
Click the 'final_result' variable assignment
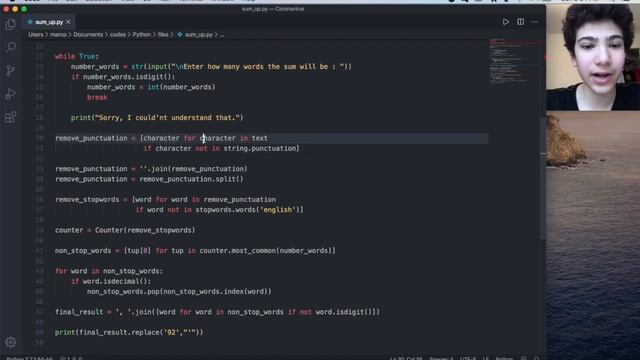point(79,311)
